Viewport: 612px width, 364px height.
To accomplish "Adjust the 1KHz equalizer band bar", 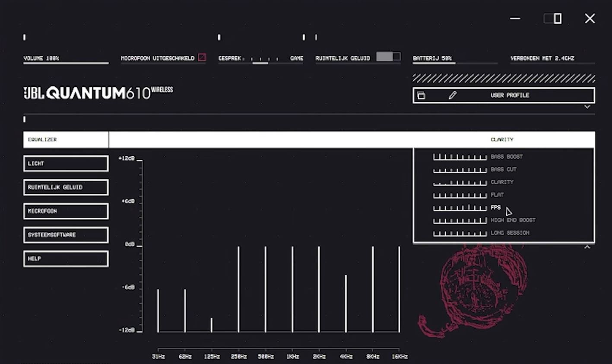I will click(292, 289).
